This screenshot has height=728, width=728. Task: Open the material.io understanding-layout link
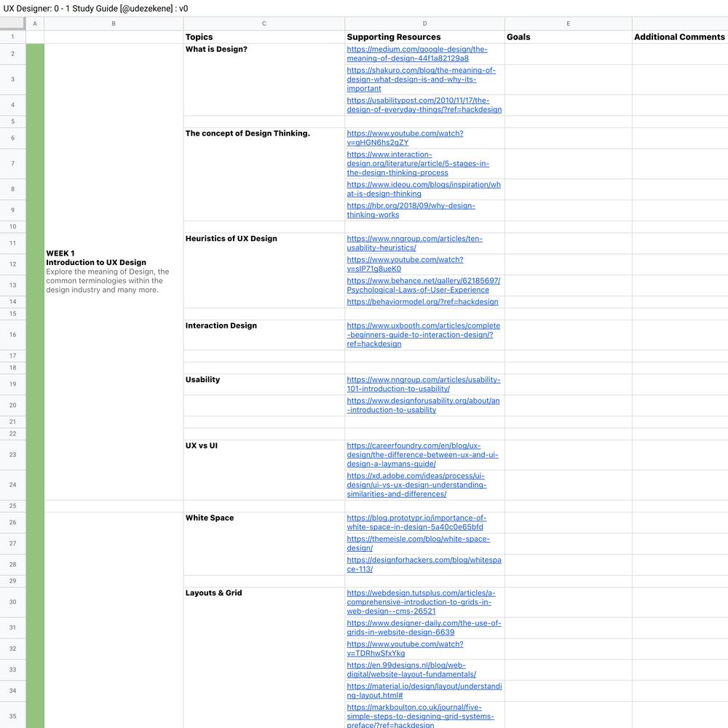pyautogui.click(x=424, y=690)
